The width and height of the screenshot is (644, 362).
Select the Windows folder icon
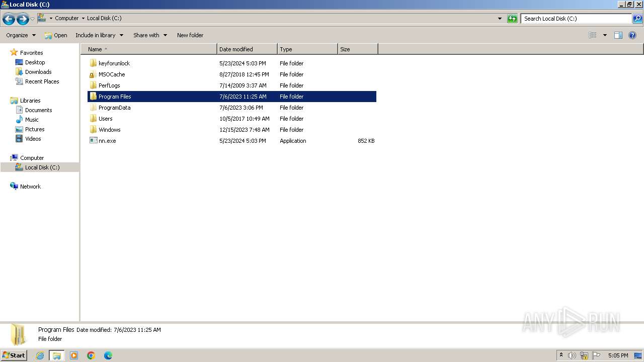(93, 130)
